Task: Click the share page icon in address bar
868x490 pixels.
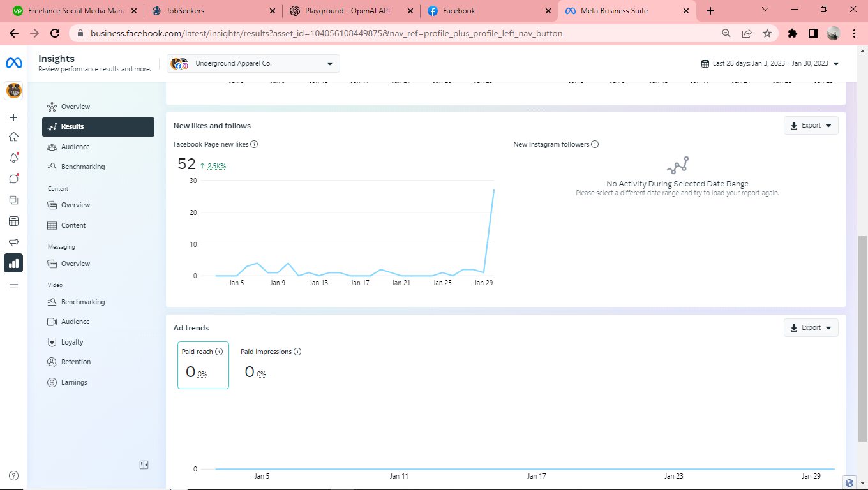Action: [x=747, y=33]
